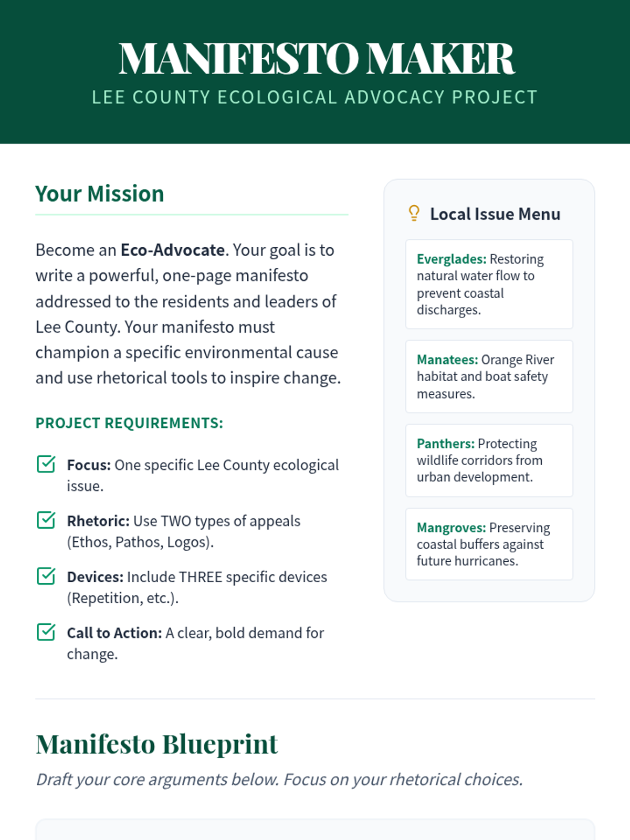
Task: Click the PROJECT REQUIREMENTS heading
Action: pos(129,423)
